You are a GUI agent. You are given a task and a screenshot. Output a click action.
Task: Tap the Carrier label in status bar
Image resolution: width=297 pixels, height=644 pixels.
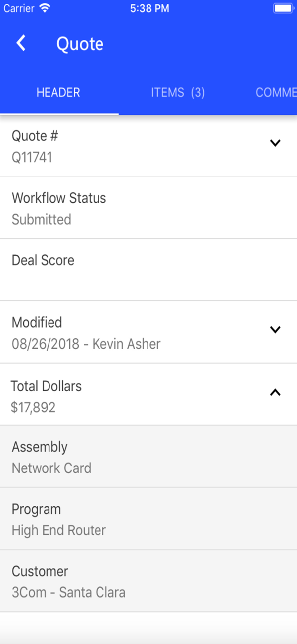click(19, 8)
